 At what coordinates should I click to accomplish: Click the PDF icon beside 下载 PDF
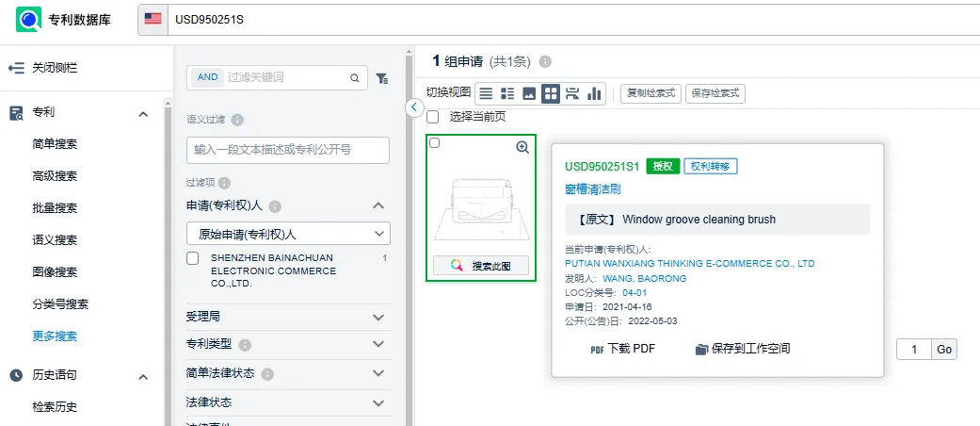tap(597, 350)
